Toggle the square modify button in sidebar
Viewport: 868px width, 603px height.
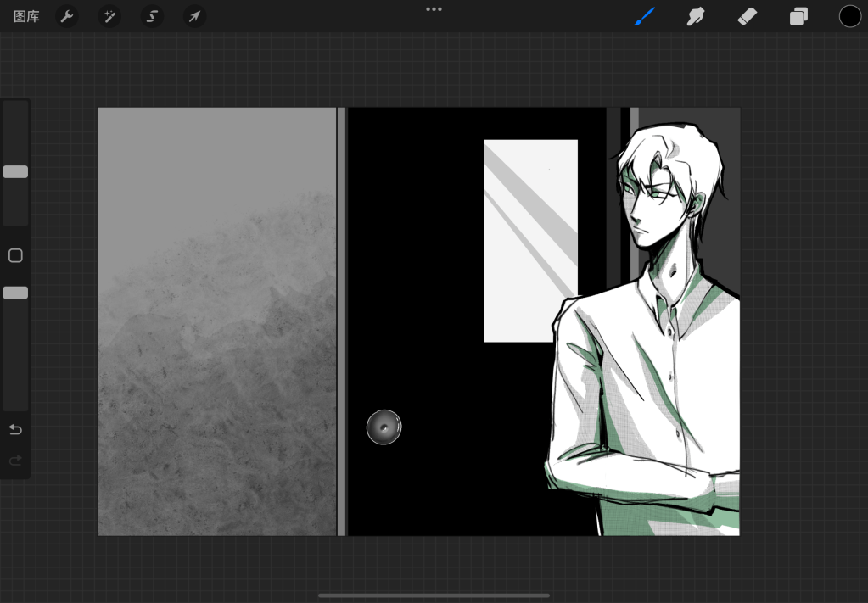click(15, 255)
